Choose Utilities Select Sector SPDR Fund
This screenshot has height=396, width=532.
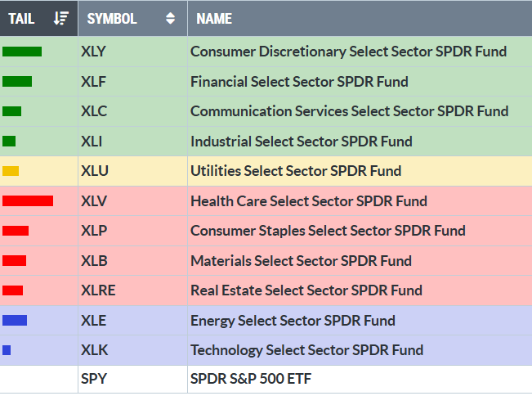point(296,171)
